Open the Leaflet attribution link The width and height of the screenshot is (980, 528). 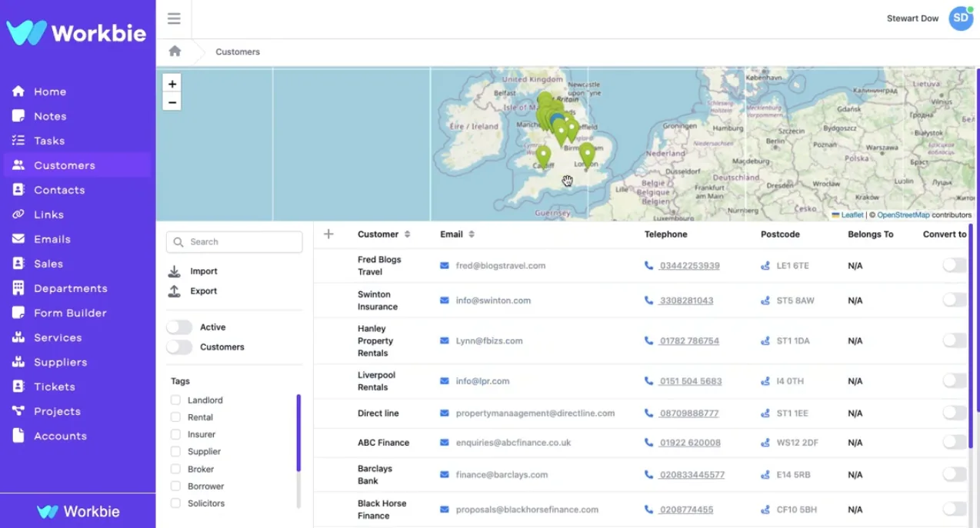click(x=852, y=215)
